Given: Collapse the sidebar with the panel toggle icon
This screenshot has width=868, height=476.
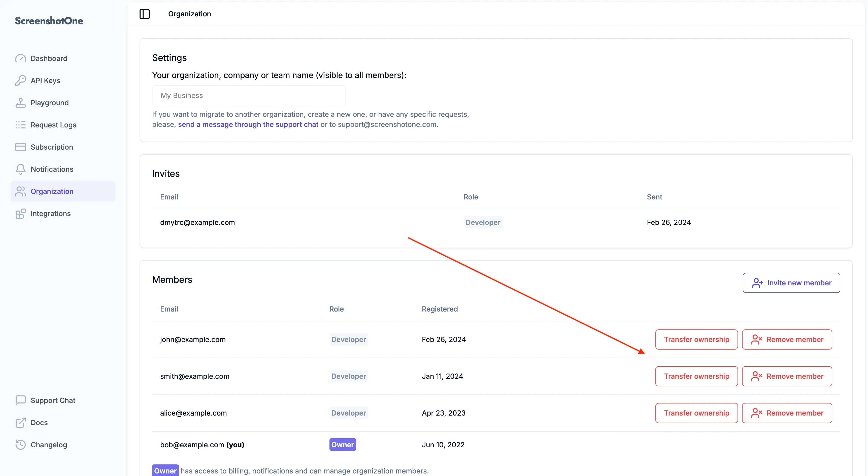Looking at the screenshot, I should 144,14.
